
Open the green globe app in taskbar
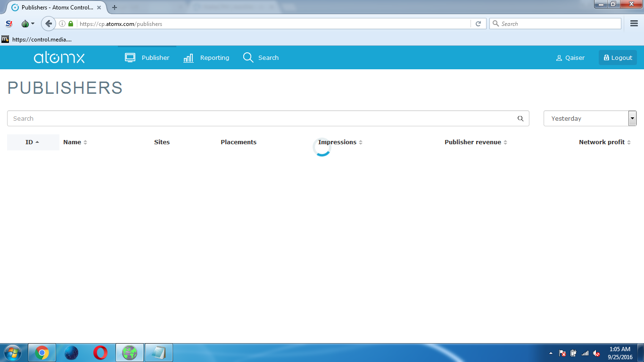[130, 353]
